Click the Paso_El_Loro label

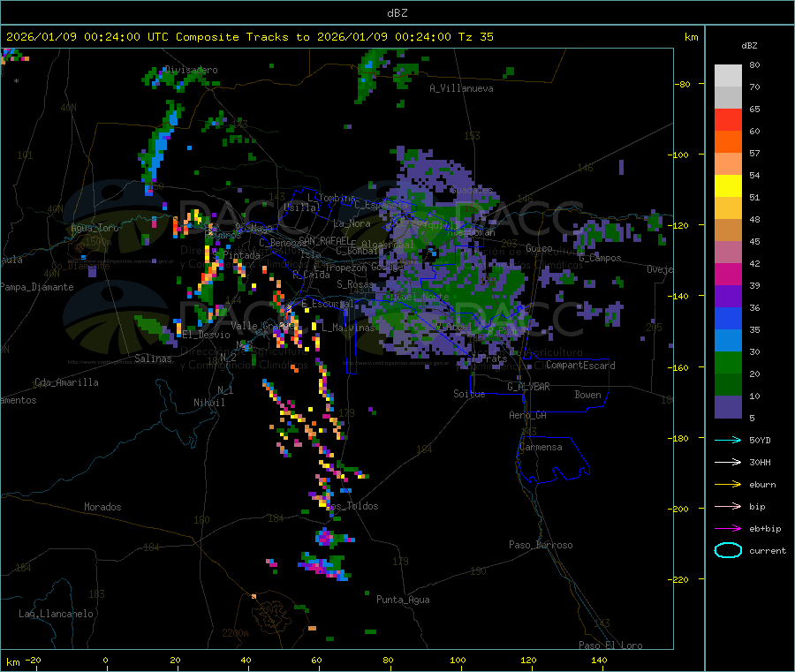click(x=610, y=646)
